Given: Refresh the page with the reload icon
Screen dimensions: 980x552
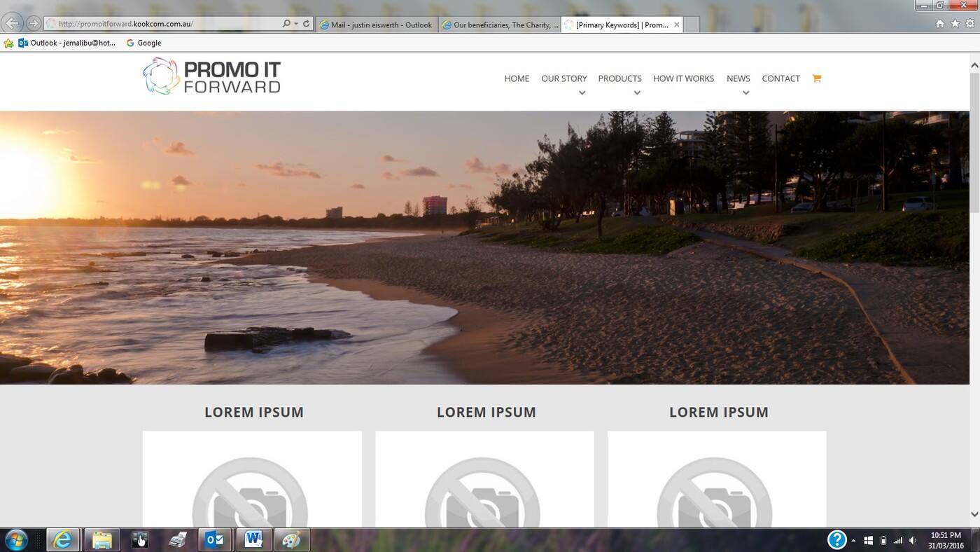Looking at the screenshot, I should click(x=306, y=24).
